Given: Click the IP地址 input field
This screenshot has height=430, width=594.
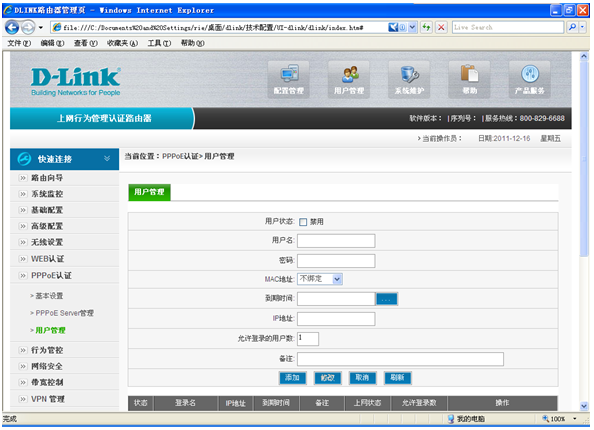Looking at the screenshot, I should [336, 319].
